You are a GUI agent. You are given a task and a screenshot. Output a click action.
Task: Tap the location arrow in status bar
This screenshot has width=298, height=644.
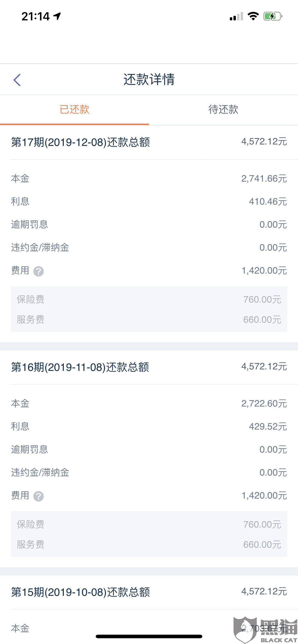pyautogui.click(x=57, y=17)
